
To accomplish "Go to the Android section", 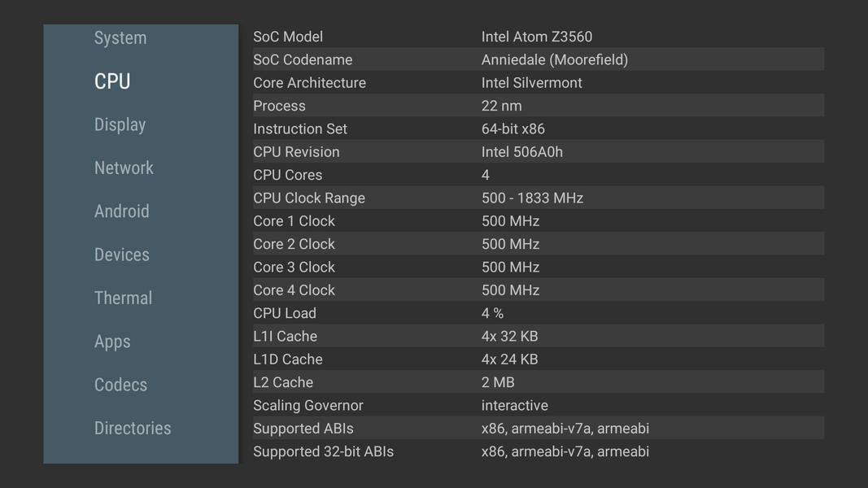I will tap(122, 211).
